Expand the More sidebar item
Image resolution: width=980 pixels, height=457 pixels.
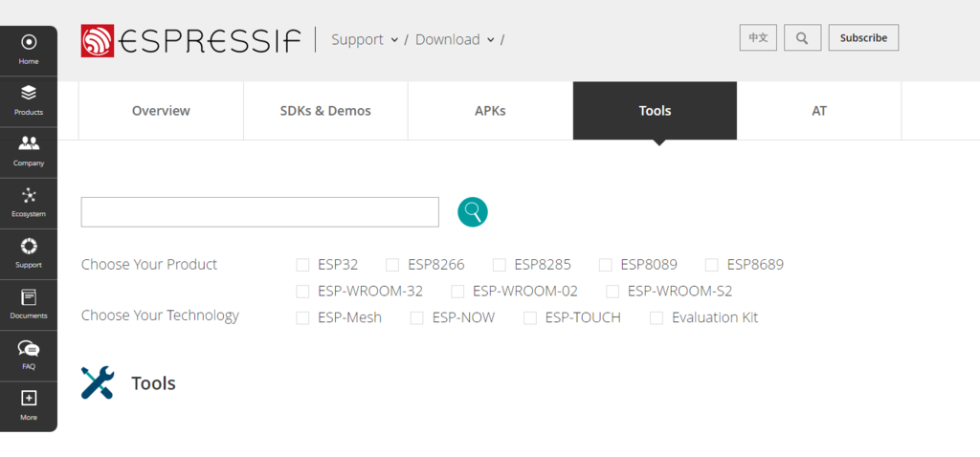(x=28, y=406)
